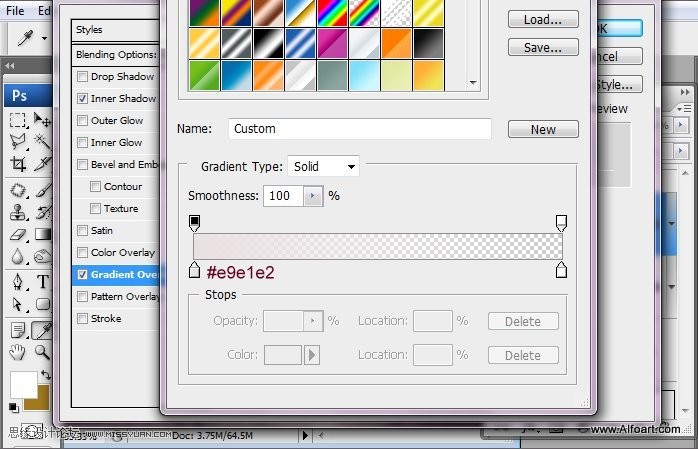Select the Lasso tool
Image resolution: width=698 pixels, height=449 pixels.
(x=18, y=142)
